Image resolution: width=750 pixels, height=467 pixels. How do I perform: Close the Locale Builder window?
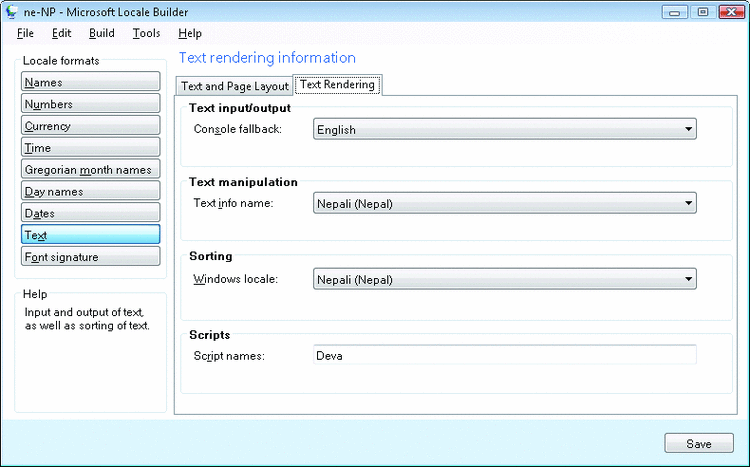[731, 11]
